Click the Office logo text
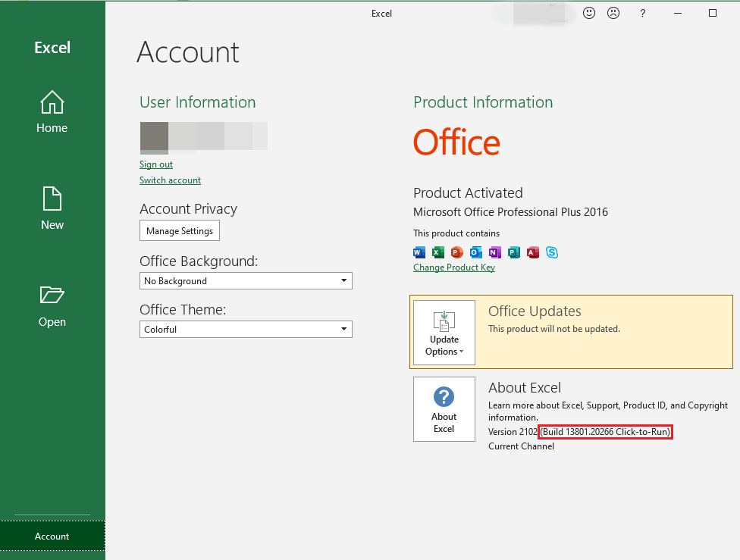Screen dimensions: 740x560 456,142
